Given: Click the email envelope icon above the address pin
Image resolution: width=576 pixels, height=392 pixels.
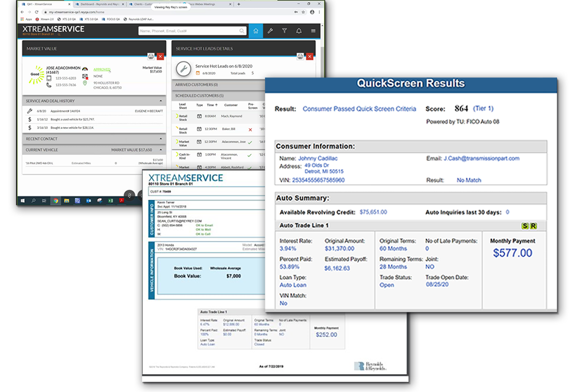Looking at the screenshot, I should (85, 76).
